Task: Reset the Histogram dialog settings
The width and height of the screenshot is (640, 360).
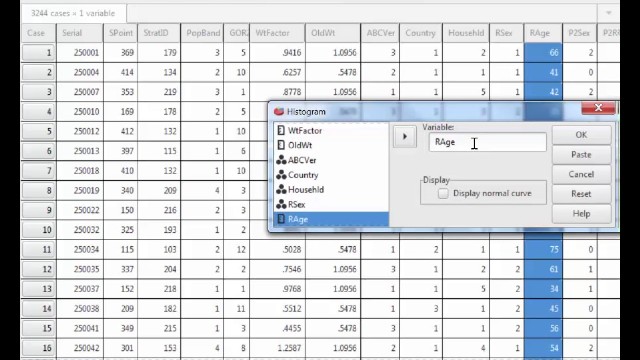Action: tap(581, 194)
